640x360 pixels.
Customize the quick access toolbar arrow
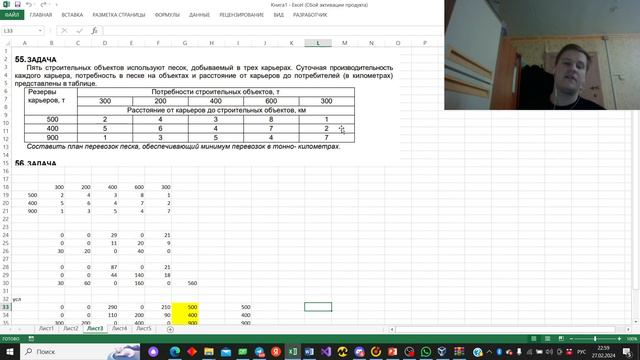click(x=56, y=4)
